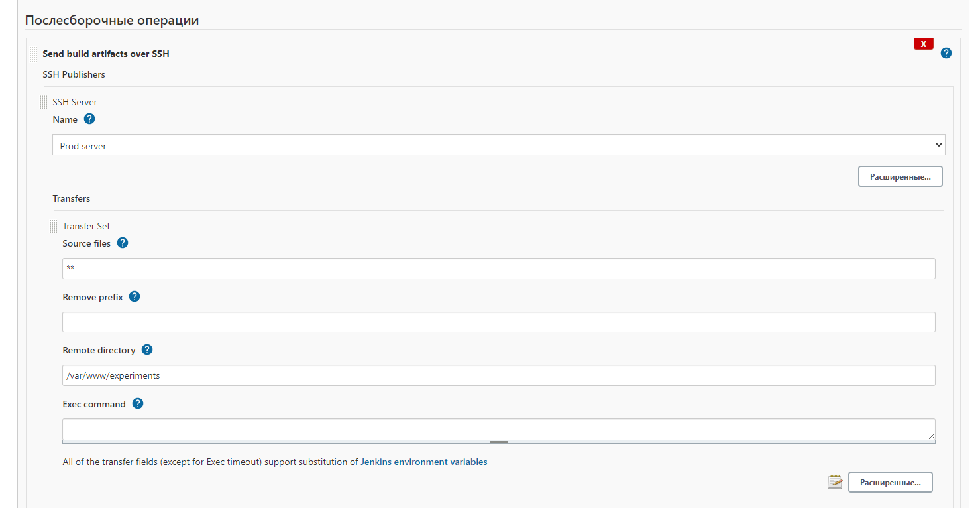Open help for Send build artifacts over SSH
The height and width of the screenshot is (508, 980).
pos(946,53)
